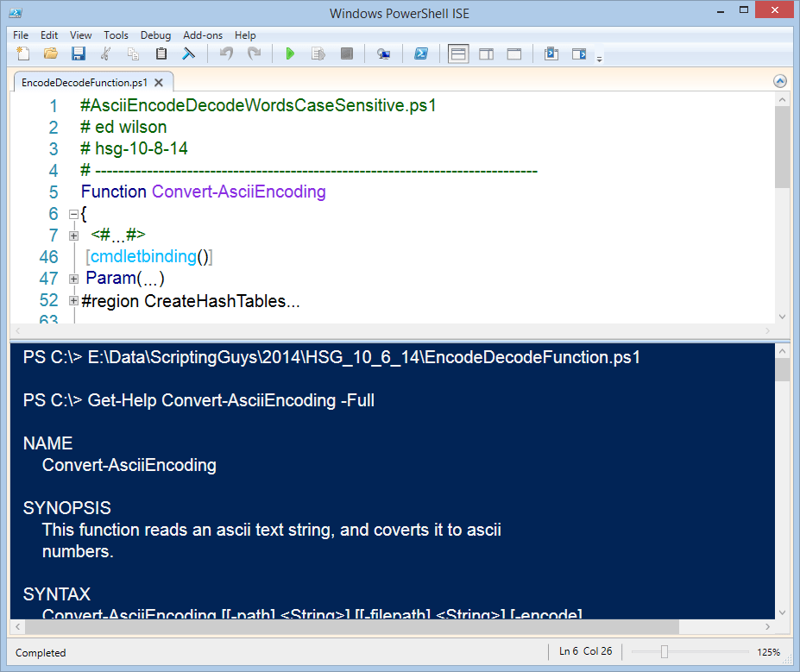Open the Help menu

click(x=245, y=35)
